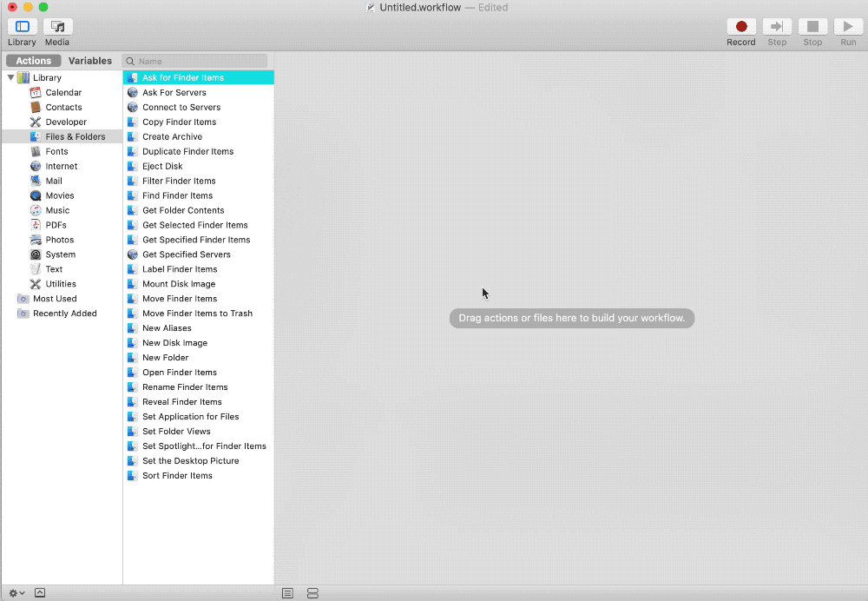The width and height of the screenshot is (868, 601).
Task: Show the workflow variables view button
Action: tap(312, 593)
